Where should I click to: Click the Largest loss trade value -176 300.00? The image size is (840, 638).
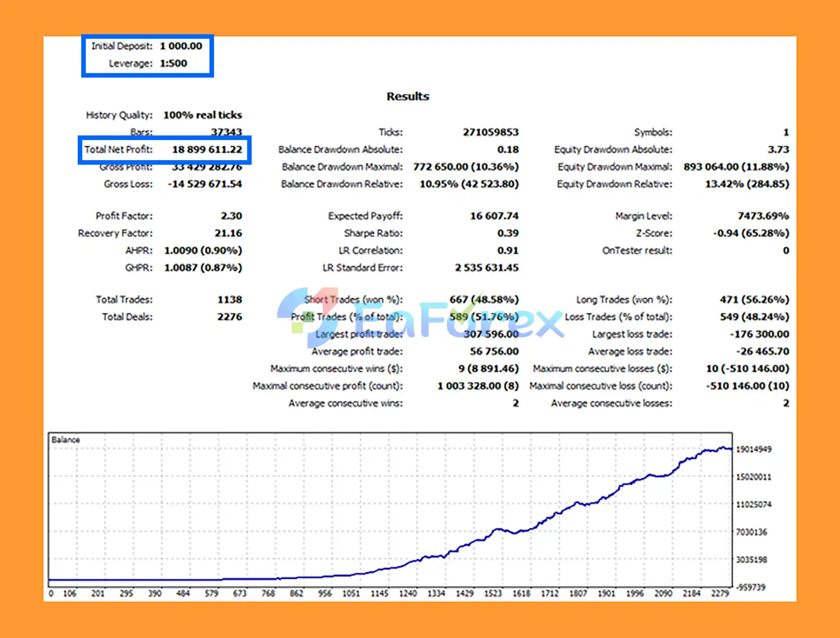760,334
